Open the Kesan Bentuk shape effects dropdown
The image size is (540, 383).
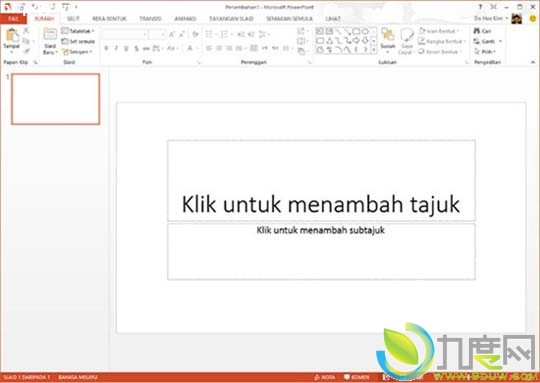point(440,52)
